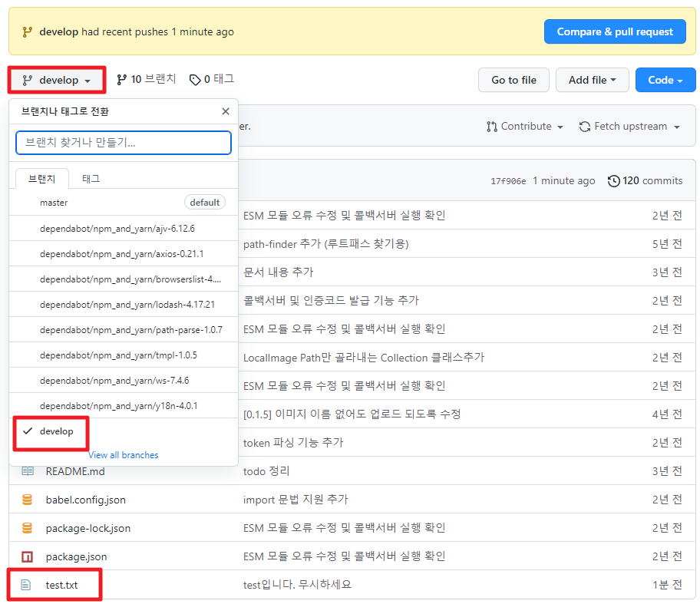Click '5년 전' timestamp text
700x604 pixels.
coord(667,244)
